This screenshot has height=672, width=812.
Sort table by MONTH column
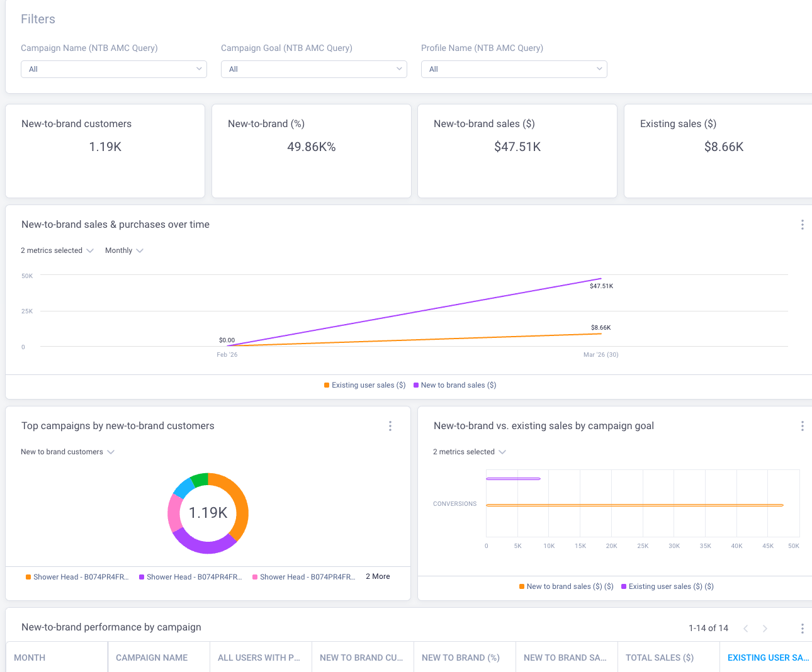(57, 658)
